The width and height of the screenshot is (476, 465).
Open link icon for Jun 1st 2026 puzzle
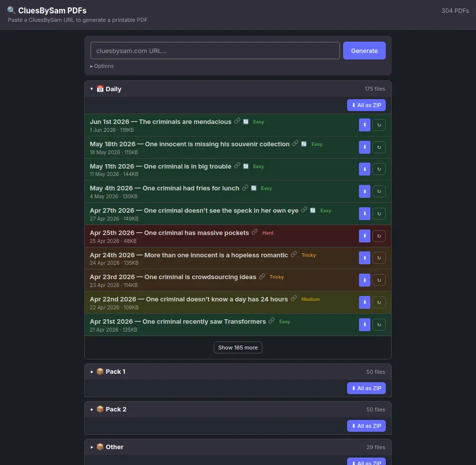[237, 121]
